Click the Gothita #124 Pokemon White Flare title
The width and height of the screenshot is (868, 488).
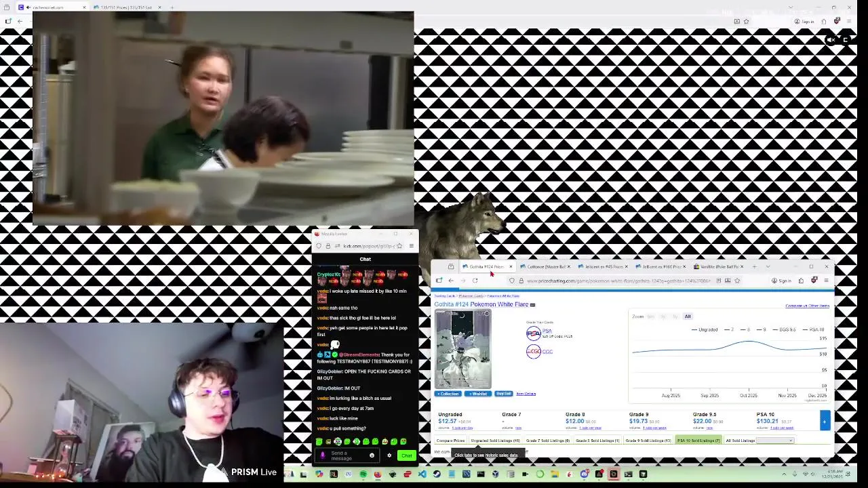click(481, 304)
